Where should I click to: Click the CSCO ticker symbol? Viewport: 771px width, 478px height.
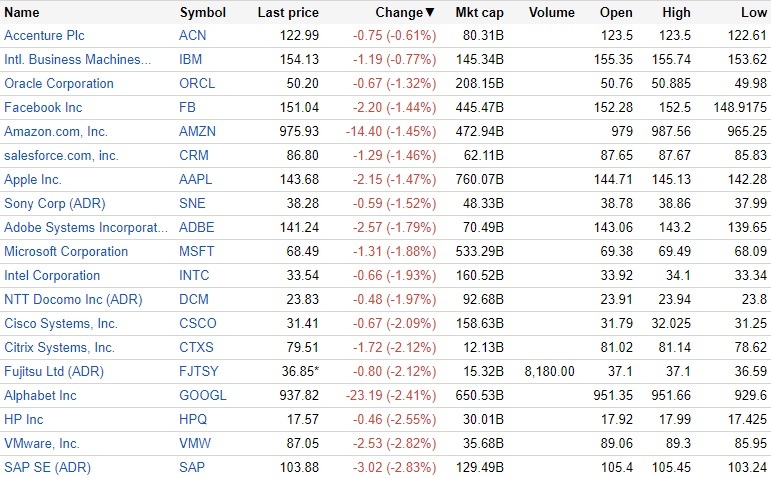click(199, 324)
